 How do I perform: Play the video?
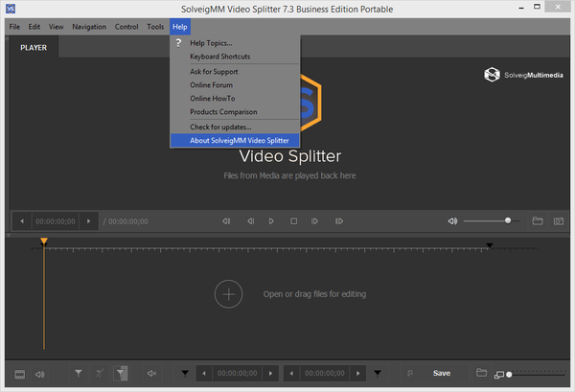pos(271,221)
